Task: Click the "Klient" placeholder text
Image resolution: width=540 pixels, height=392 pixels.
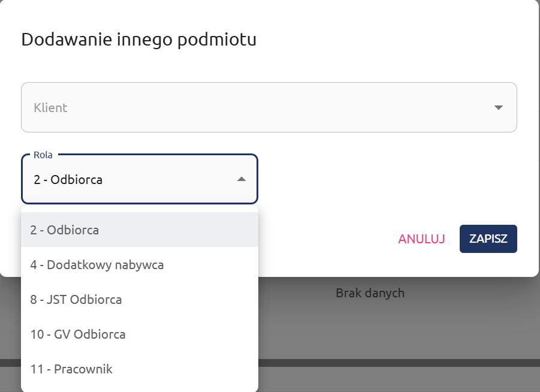Action: coord(51,108)
